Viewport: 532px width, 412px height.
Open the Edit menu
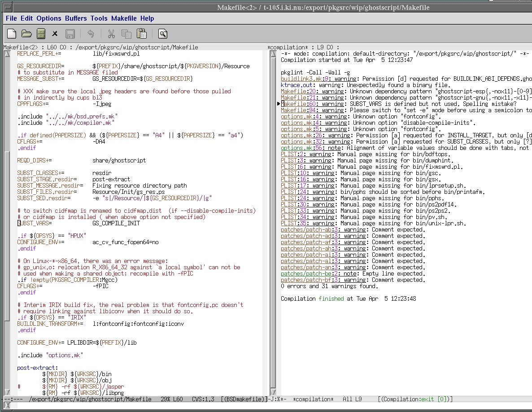pos(26,18)
